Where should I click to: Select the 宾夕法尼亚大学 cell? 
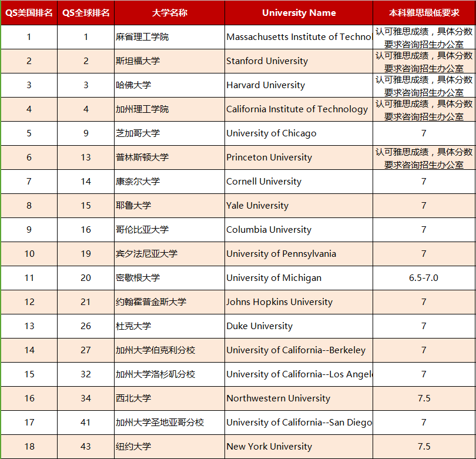click(169, 254)
